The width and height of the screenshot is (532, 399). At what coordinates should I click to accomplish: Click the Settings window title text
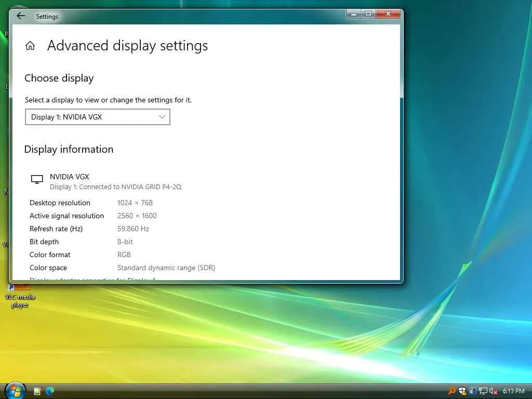point(47,16)
